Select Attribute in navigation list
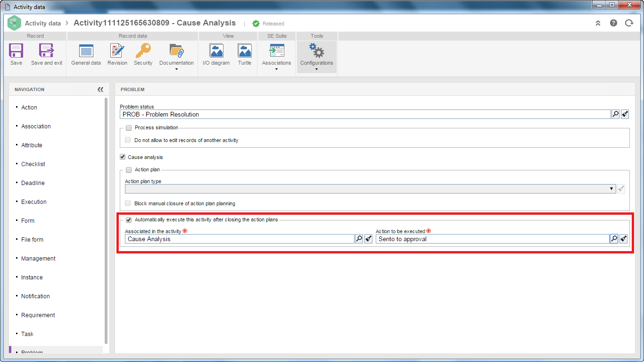 [x=32, y=145]
